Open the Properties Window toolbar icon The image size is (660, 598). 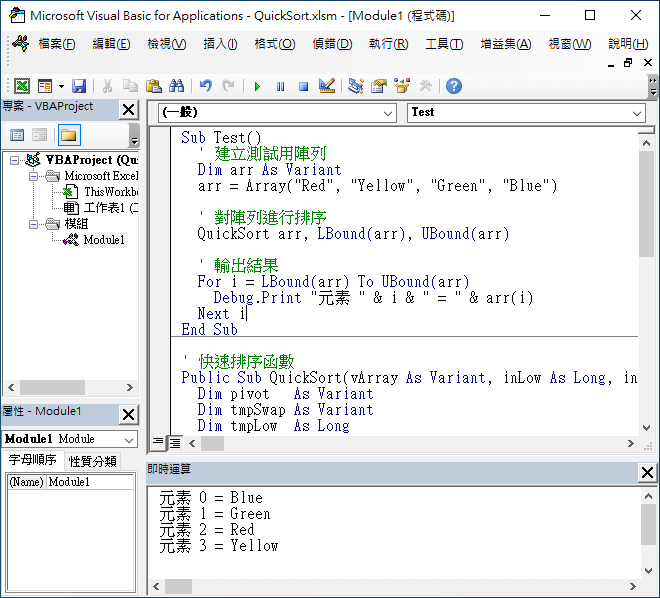379,86
